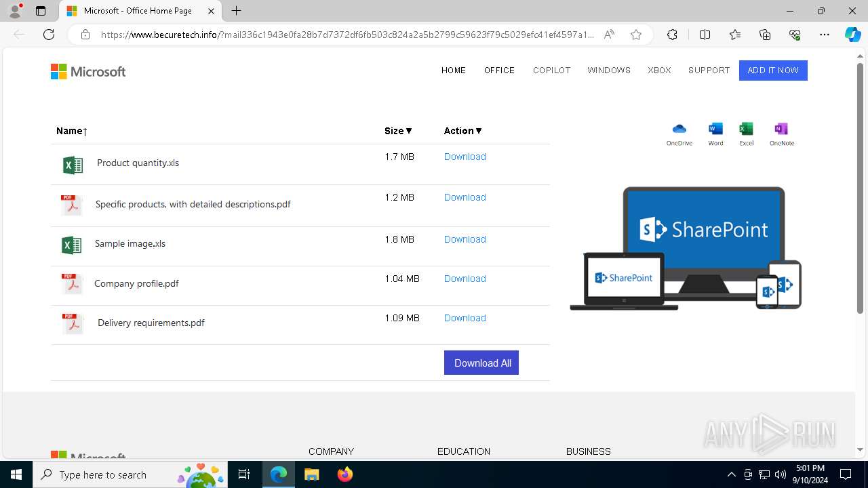Click Excel icon beside Sample image.xls
This screenshot has width=868, height=488.
[x=71, y=245]
